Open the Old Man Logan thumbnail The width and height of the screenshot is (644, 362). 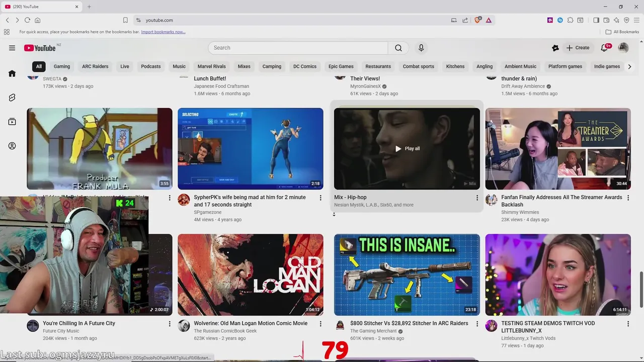[251, 275]
